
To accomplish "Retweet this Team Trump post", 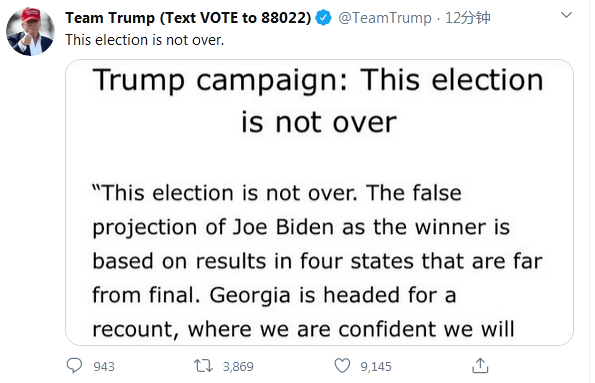I will [203, 366].
